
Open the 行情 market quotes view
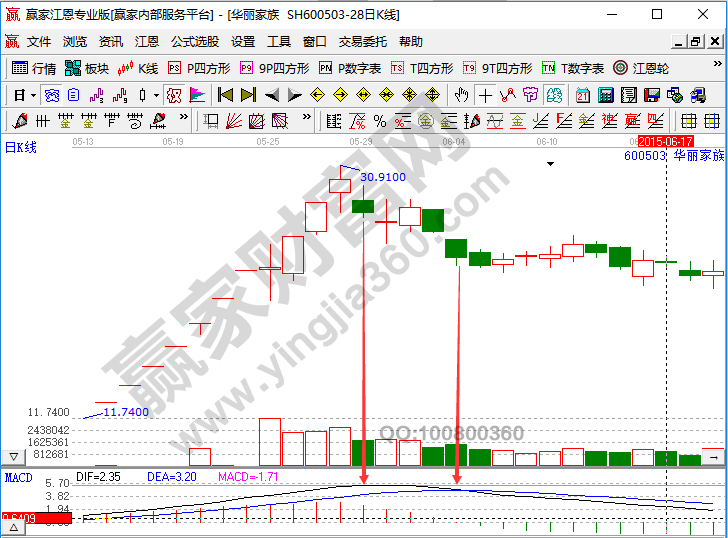pyautogui.click(x=33, y=69)
